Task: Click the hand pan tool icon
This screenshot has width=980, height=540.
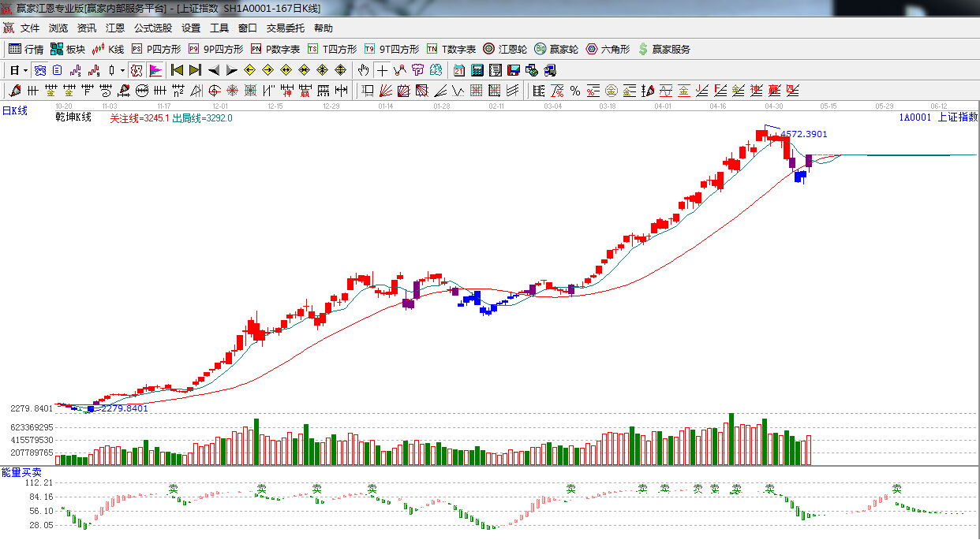Action: [x=363, y=70]
